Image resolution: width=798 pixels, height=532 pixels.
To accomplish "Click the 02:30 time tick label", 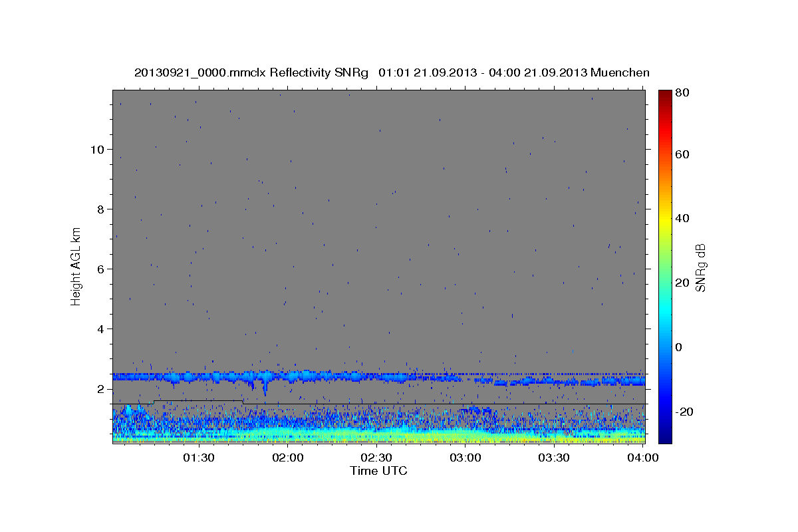I will click(377, 458).
